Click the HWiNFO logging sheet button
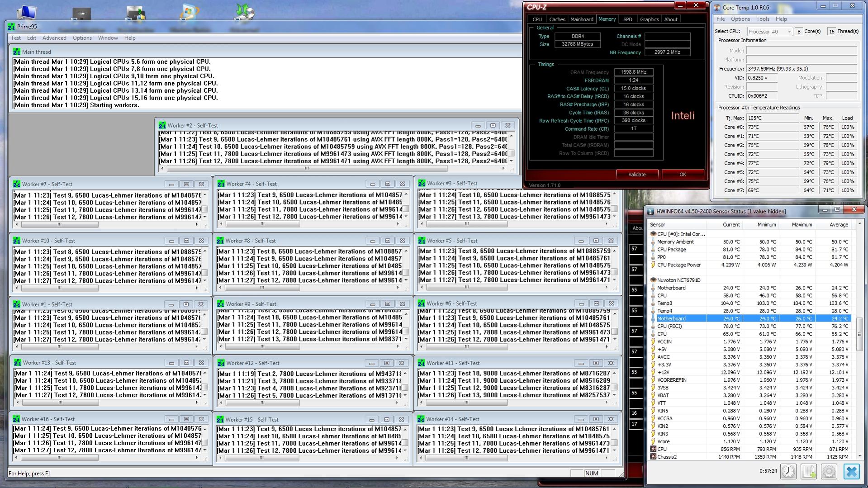868x488 pixels. click(809, 471)
